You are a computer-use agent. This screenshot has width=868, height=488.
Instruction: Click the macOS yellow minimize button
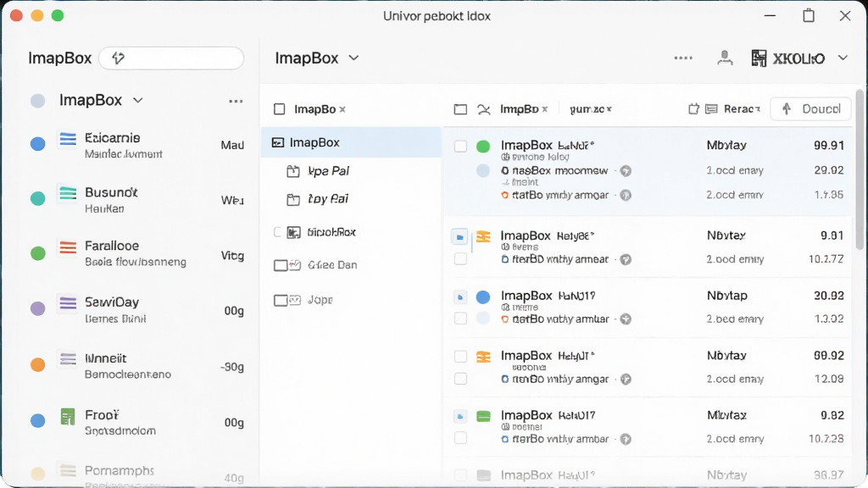click(37, 15)
